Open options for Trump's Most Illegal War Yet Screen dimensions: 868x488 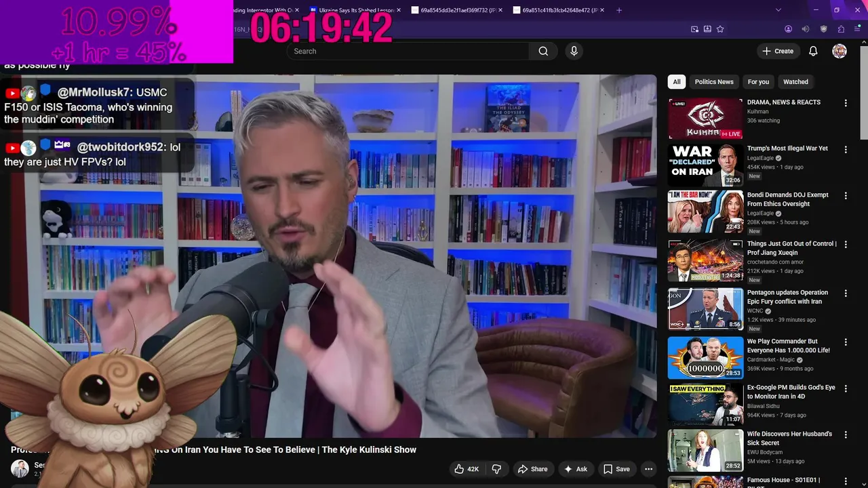point(846,149)
